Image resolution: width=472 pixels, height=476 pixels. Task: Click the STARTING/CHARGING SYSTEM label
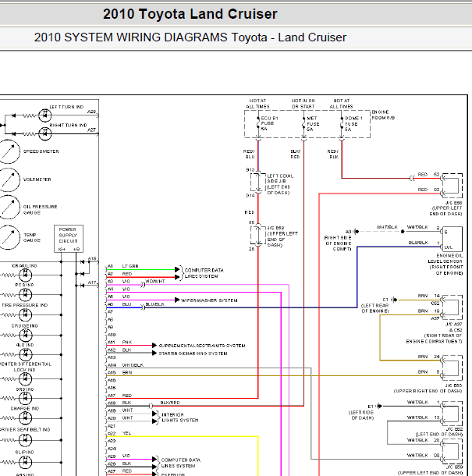(x=193, y=353)
